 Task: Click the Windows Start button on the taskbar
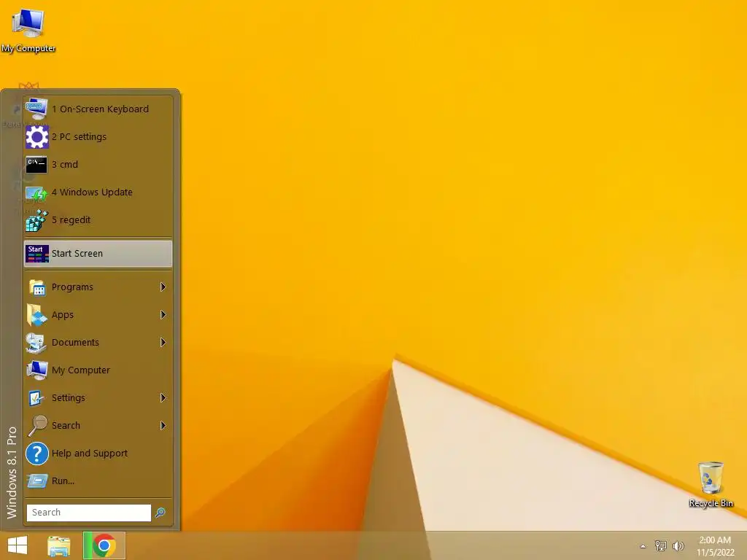pyautogui.click(x=18, y=545)
